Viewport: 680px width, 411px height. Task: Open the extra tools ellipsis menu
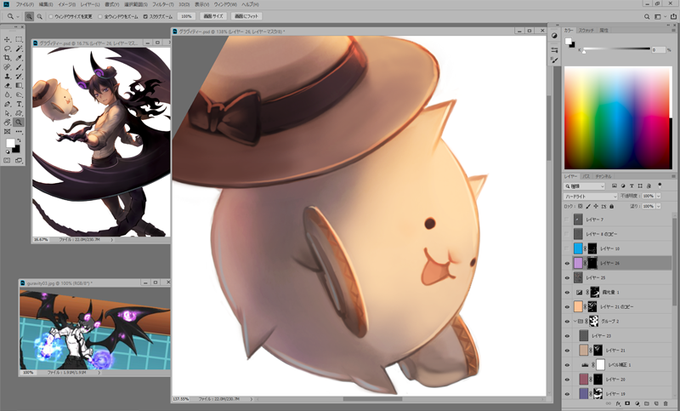[x=19, y=131]
